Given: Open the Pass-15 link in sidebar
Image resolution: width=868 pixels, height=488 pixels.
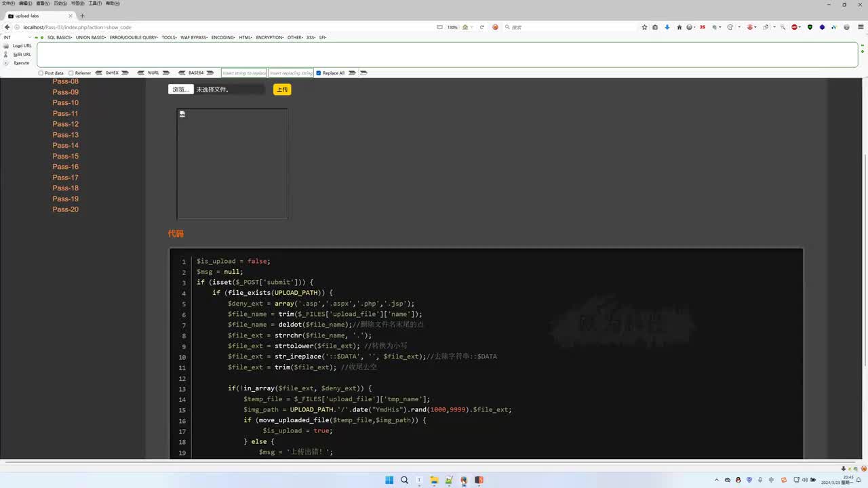Looking at the screenshot, I should click(66, 156).
